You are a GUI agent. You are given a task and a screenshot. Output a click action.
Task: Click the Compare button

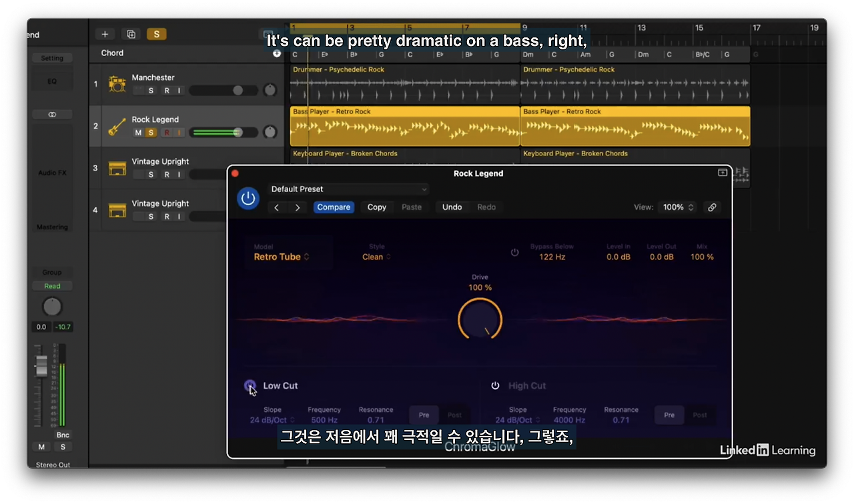[334, 207]
